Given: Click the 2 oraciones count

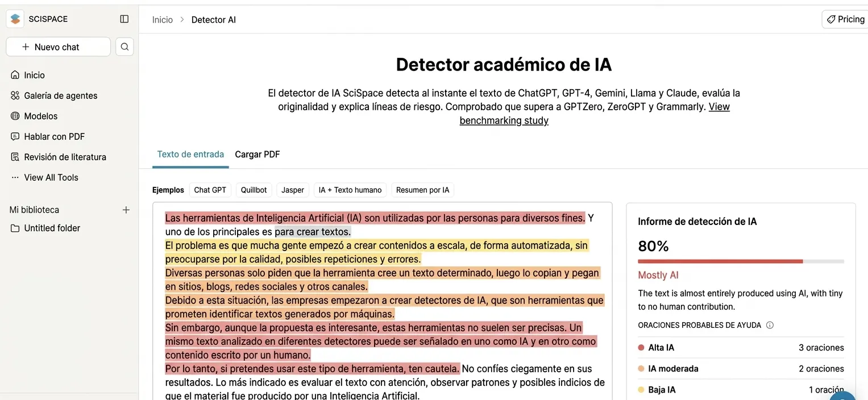Looking at the screenshot, I should (x=821, y=369).
